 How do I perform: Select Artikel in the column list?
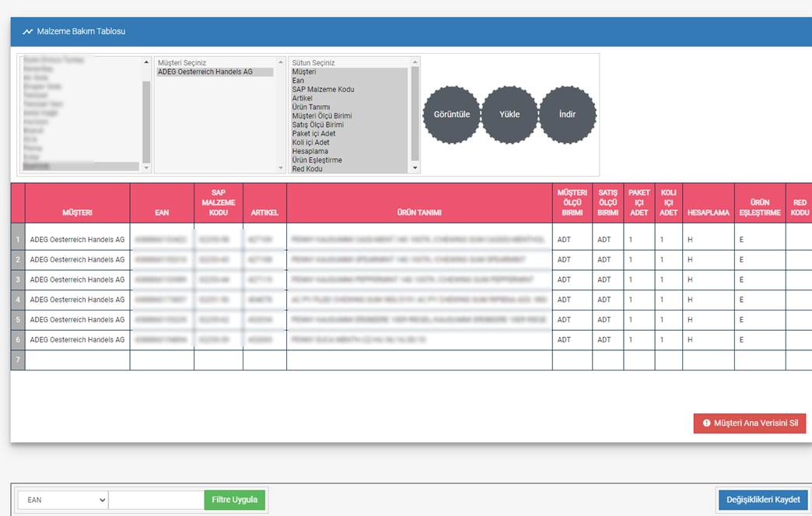(349, 98)
